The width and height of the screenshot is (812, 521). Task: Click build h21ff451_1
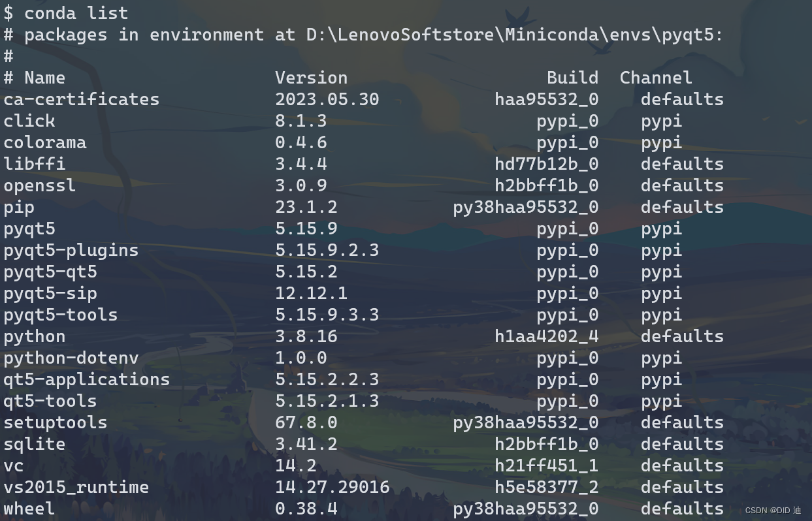(x=547, y=465)
